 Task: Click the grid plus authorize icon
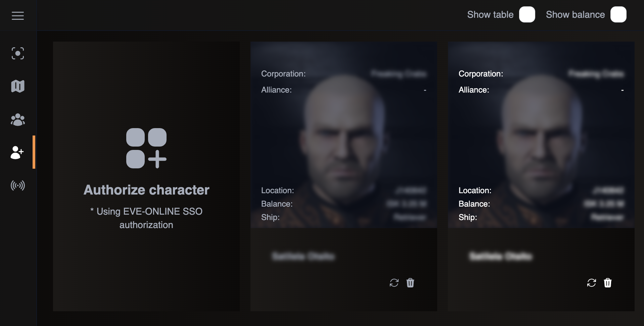pos(146,148)
